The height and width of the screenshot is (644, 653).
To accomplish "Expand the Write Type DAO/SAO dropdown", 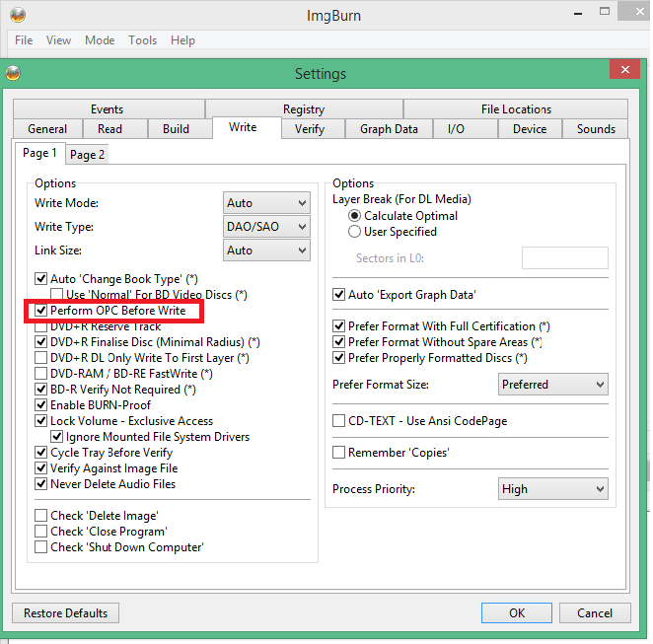I will tap(266, 227).
